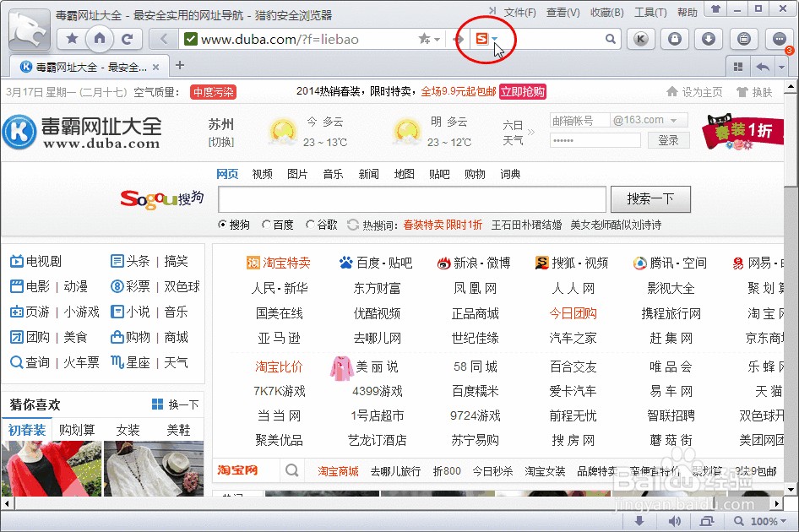This screenshot has width=799, height=532.
Task: Click the 邮箱帐号 email account field
Action: point(580,120)
